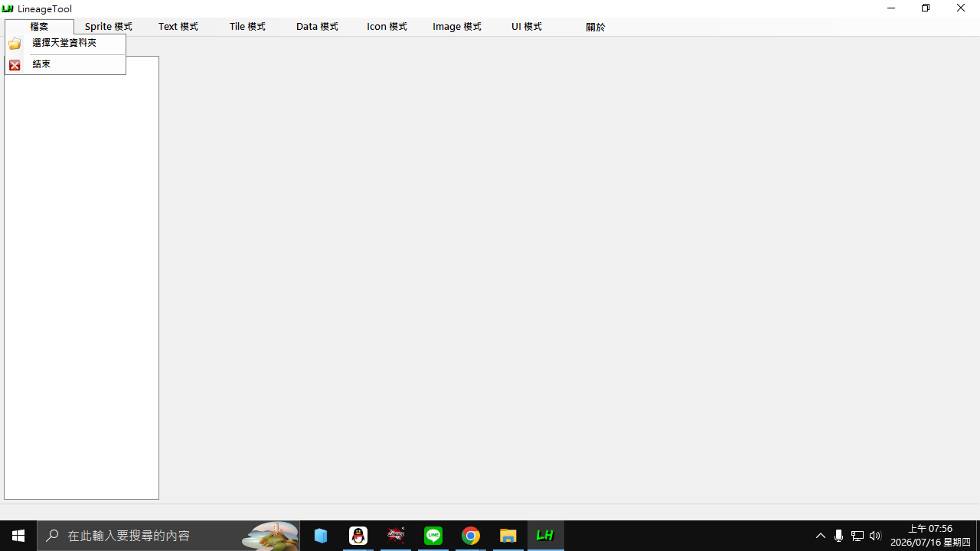The image size is (980, 551).
Task: Switch to Data 模式
Action: coord(317,27)
